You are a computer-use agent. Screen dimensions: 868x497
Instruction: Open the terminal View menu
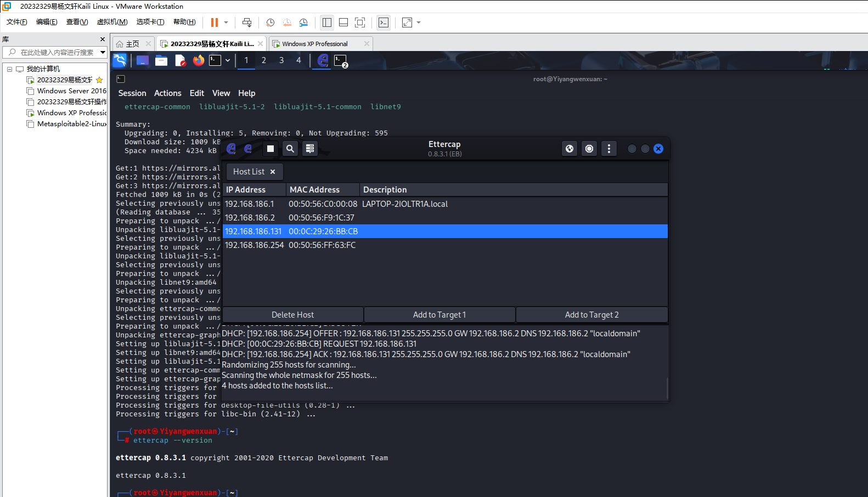click(x=221, y=93)
